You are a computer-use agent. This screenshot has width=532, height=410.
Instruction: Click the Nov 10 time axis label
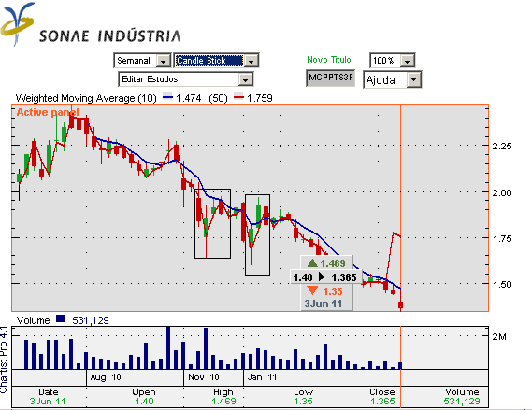(x=204, y=377)
